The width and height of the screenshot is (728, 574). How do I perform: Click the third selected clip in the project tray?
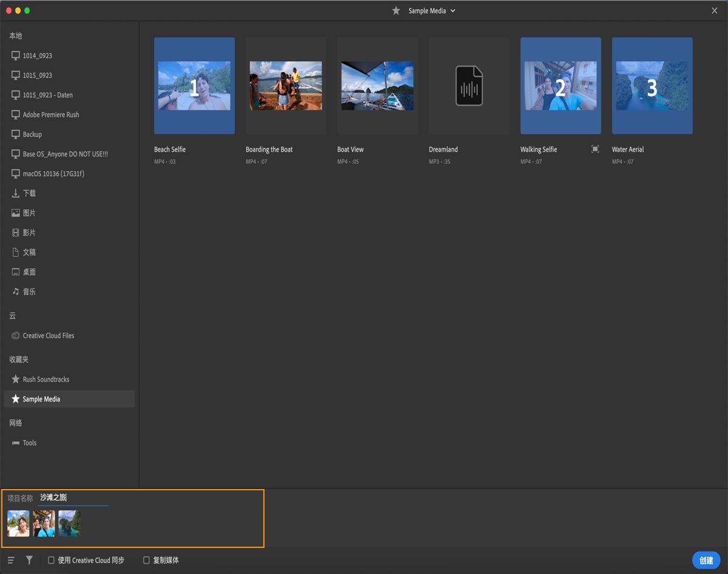pyautogui.click(x=69, y=523)
